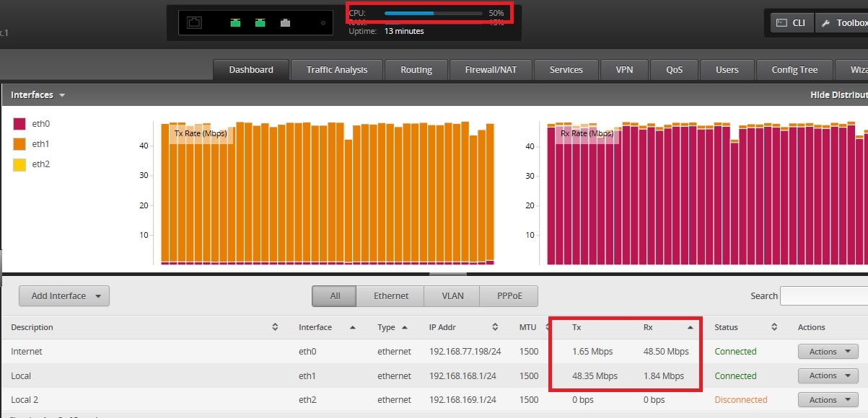Switch to the Traffic Analysis tab
The image size is (868, 418).
tap(336, 70)
